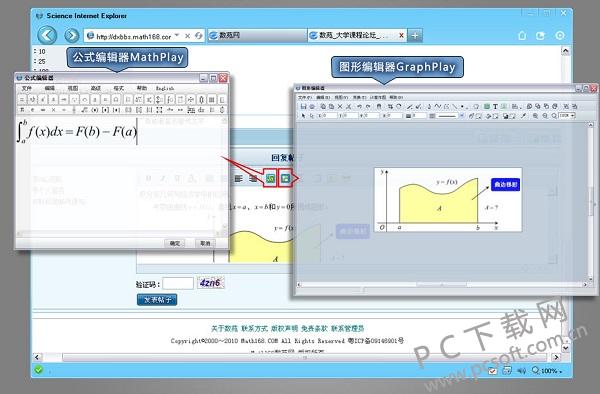
Task: Toggle the speaker volume icon in status bar
Action: click(x=521, y=370)
